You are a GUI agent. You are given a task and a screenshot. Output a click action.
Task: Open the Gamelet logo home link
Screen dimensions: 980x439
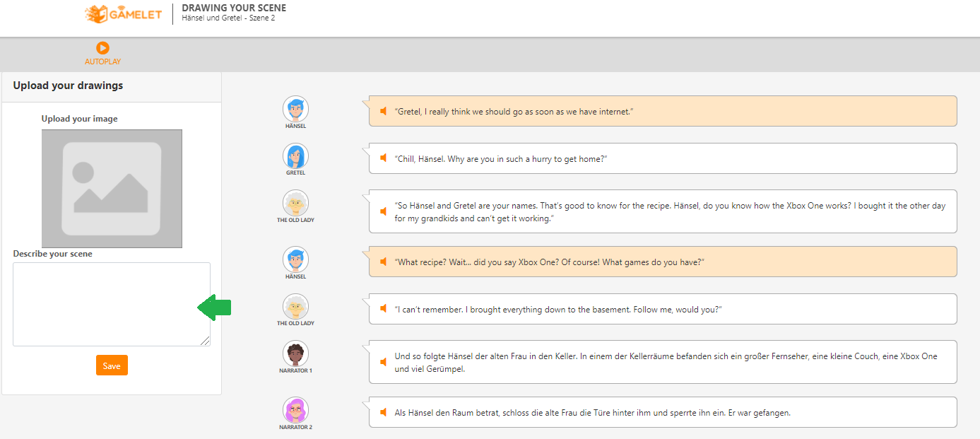pyautogui.click(x=123, y=13)
